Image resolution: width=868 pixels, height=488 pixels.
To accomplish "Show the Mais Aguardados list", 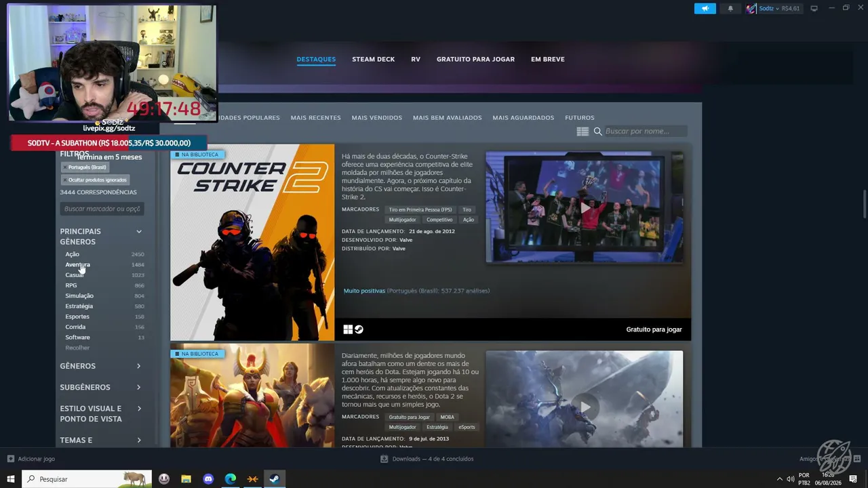I will (x=524, y=117).
